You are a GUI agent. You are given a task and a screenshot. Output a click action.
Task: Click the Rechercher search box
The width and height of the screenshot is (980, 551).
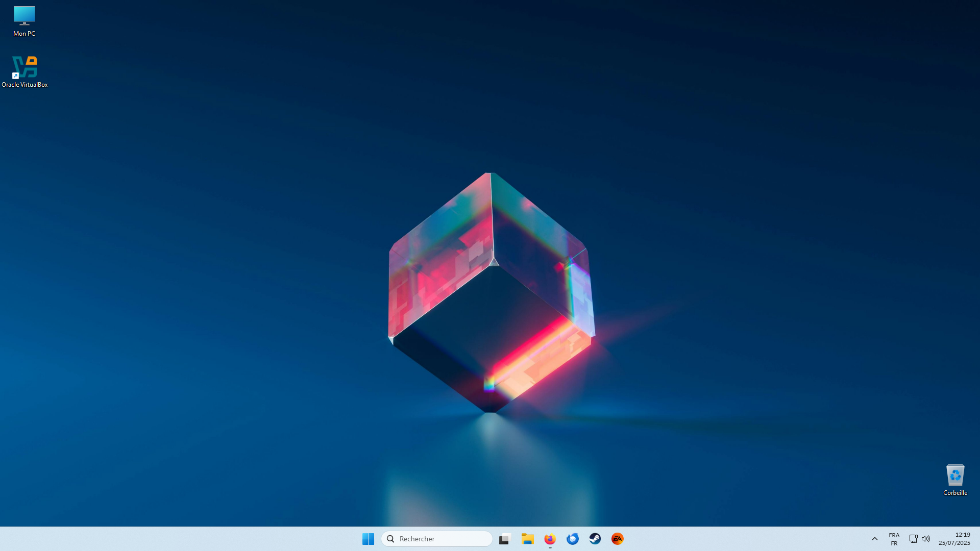[437, 539]
